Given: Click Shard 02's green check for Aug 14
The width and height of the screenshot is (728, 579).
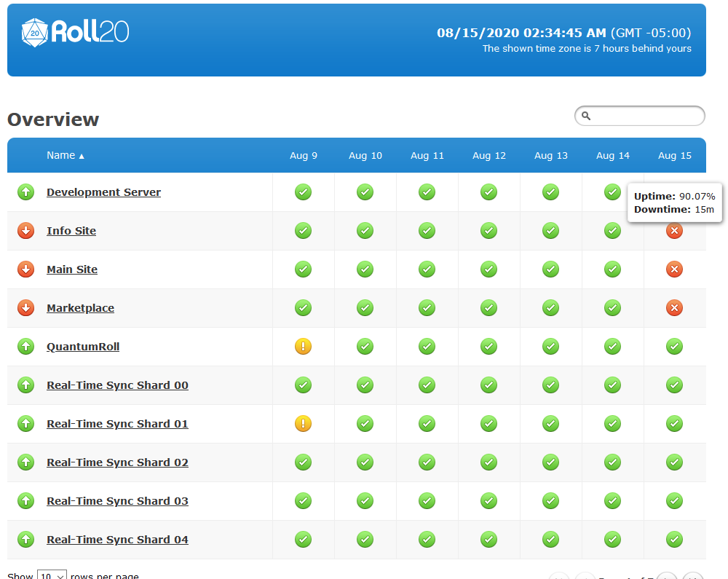Looking at the screenshot, I should pos(612,462).
